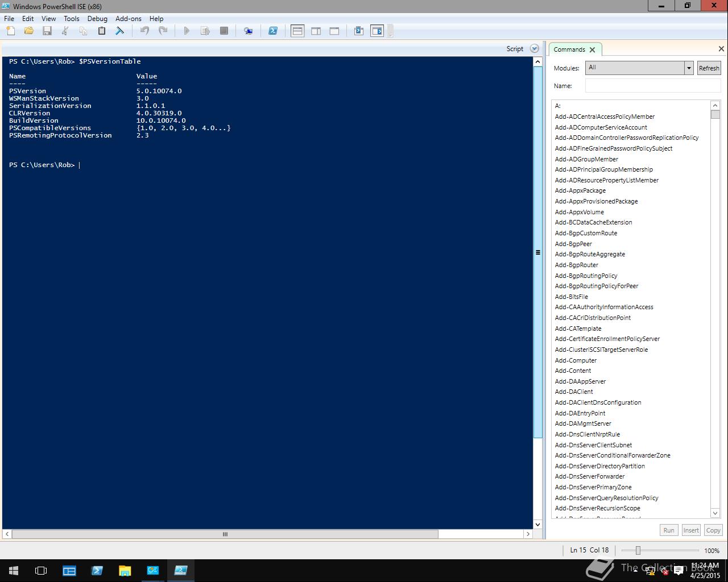Start a new remote PowerShell tab

tap(249, 31)
